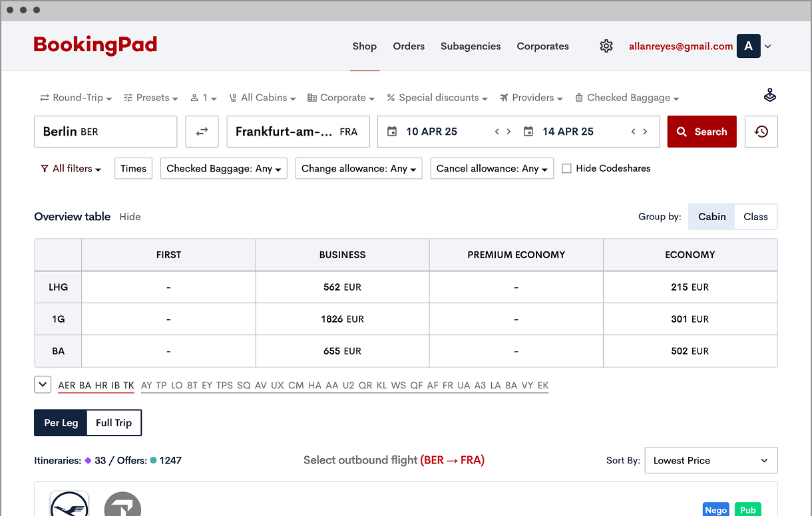Viewport: 812px width, 516px height.
Task: Click the user avatar 'A'
Action: tap(749, 46)
